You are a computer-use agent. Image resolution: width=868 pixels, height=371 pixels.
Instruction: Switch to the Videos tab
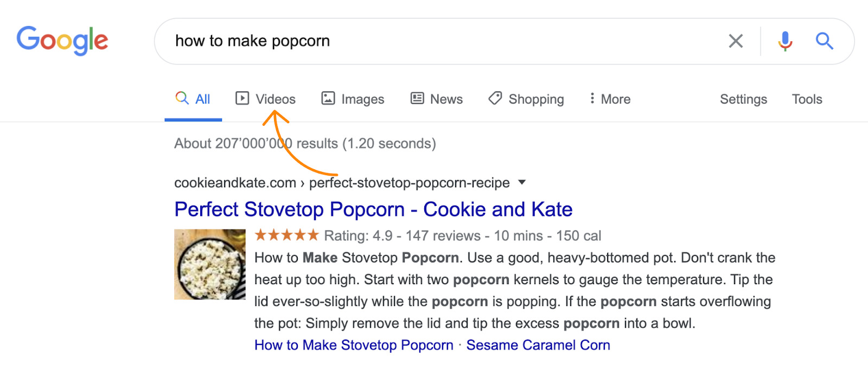click(276, 99)
